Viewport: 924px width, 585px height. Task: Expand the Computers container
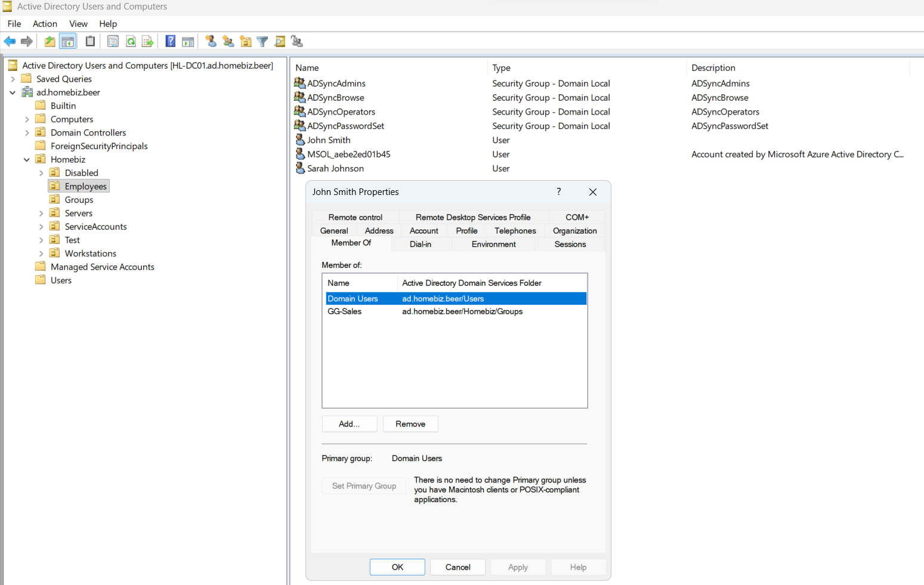coord(27,119)
